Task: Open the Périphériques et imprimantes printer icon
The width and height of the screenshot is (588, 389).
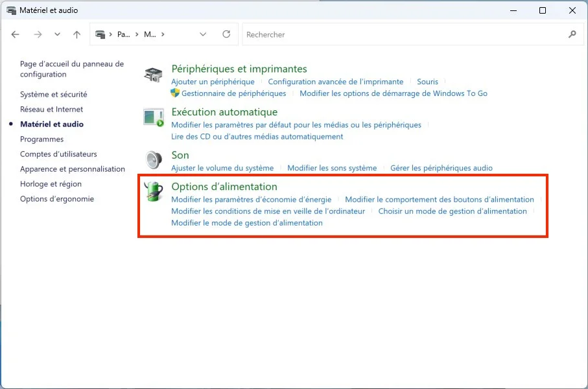Action: pyautogui.click(x=153, y=75)
